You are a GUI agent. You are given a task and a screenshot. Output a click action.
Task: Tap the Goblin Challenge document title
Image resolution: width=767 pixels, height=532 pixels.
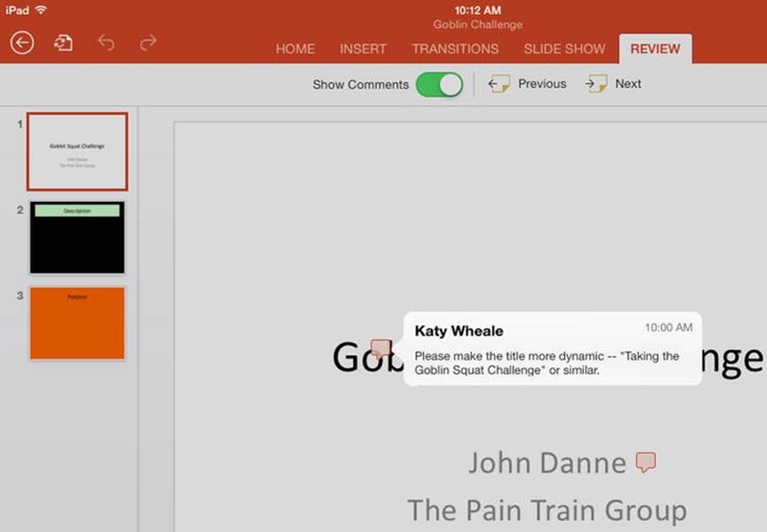477,25
